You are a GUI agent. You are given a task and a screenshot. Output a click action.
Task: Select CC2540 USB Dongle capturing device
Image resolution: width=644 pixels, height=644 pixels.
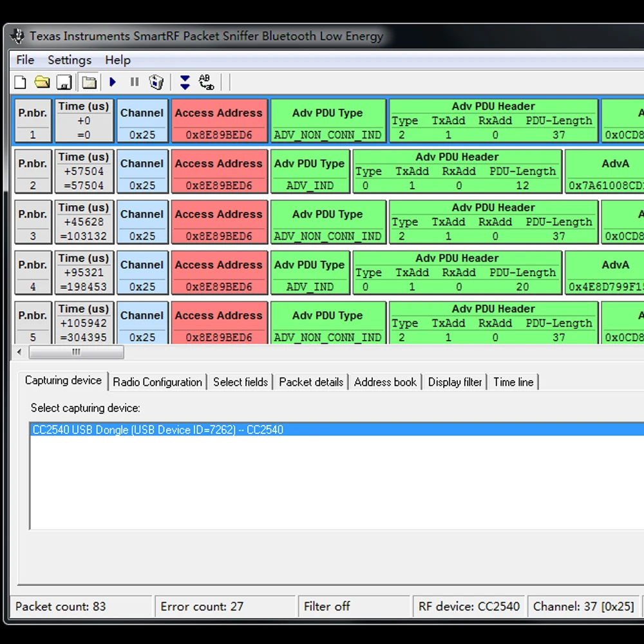(x=337, y=430)
